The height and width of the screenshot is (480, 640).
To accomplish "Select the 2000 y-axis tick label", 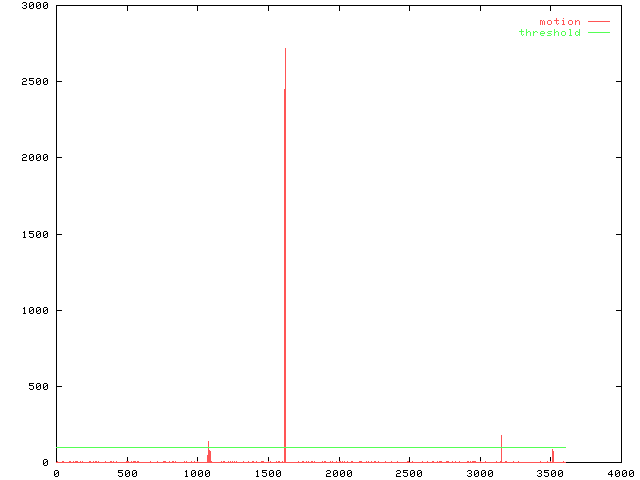I will [x=36, y=158].
